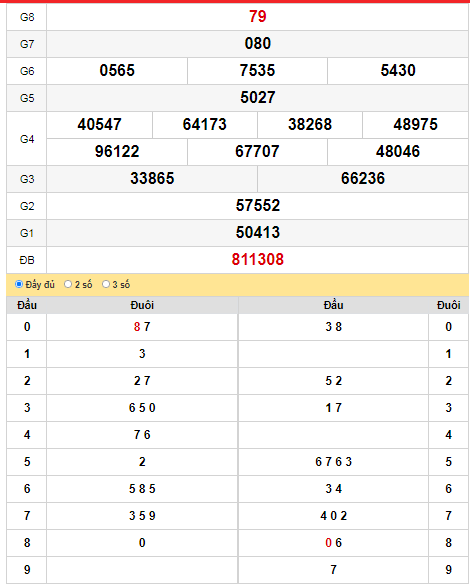Click the special prize number 811308
The height and width of the screenshot is (587, 470).
(258, 259)
